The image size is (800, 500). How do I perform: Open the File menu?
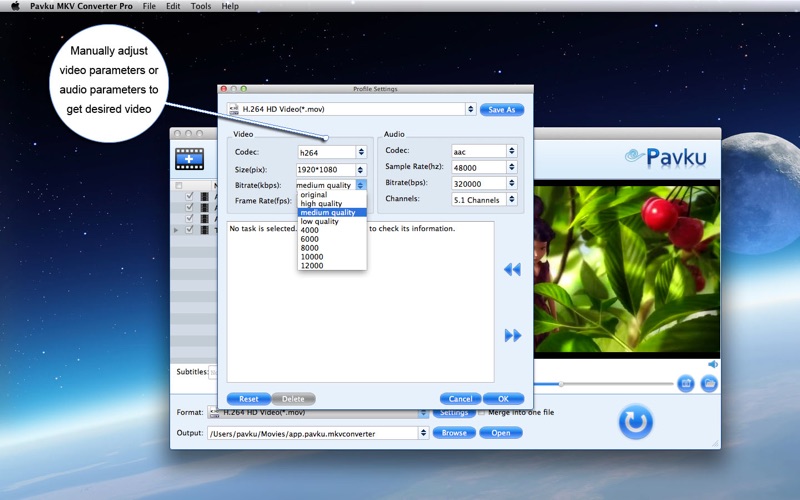point(149,6)
